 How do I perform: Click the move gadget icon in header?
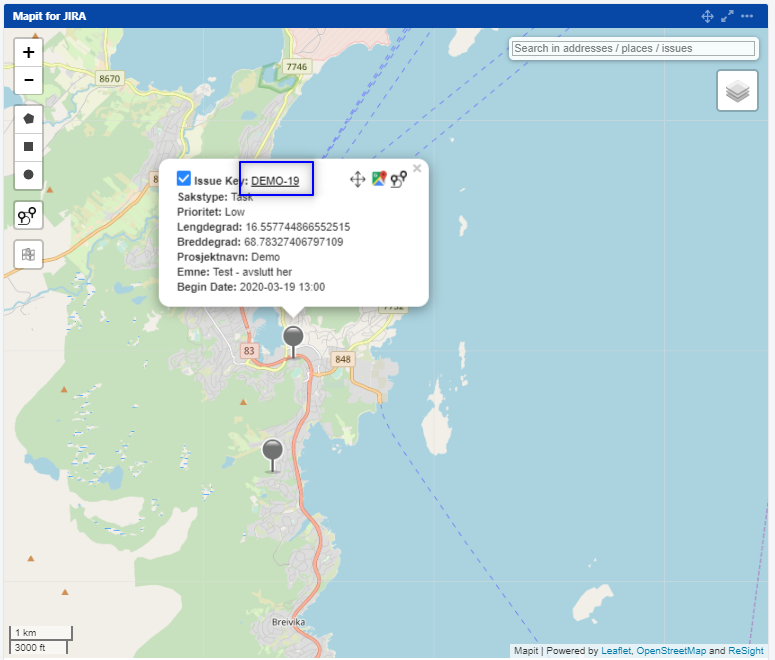707,16
